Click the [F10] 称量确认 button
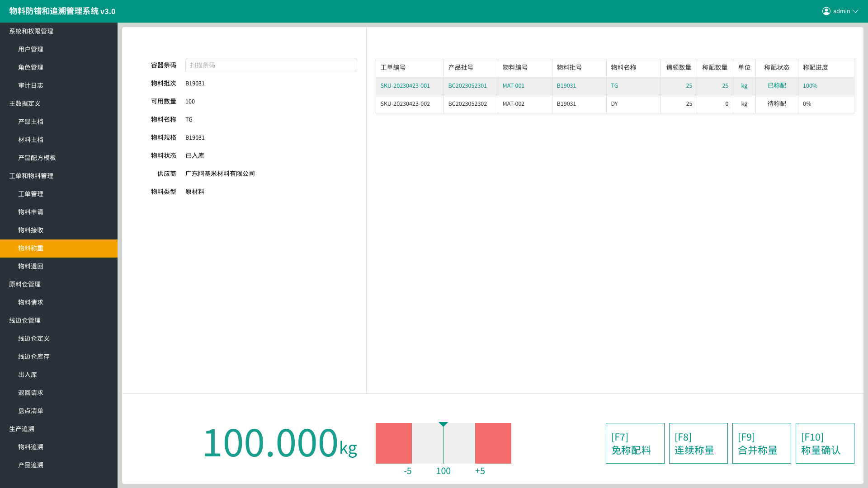Viewport: 868px width, 488px height. (825, 443)
